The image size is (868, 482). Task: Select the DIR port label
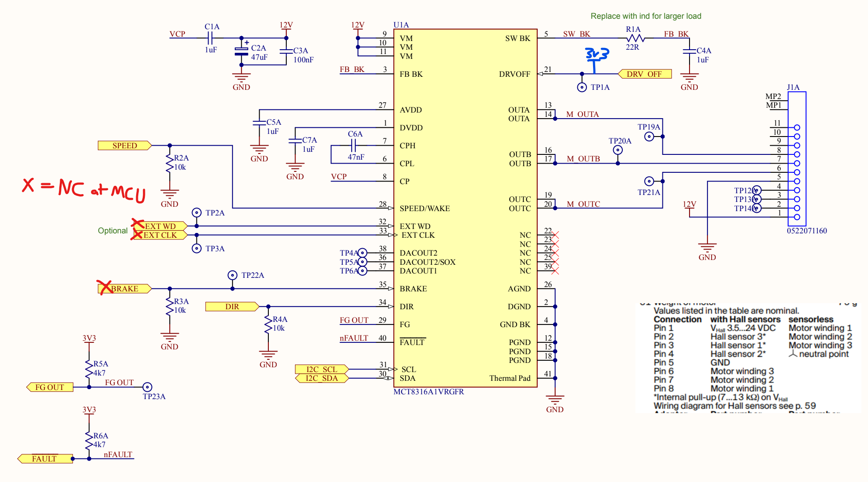pyautogui.click(x=232, y=307)
